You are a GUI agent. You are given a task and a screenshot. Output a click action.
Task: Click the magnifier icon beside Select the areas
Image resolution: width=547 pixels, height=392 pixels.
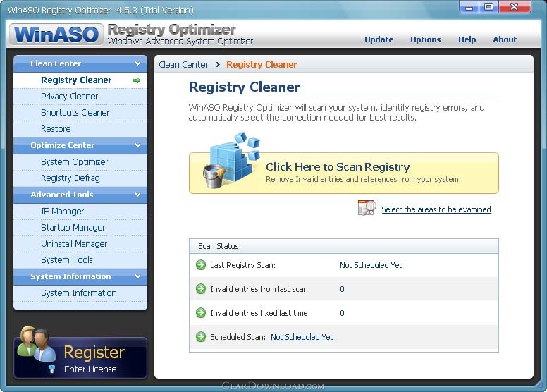point(367,208)
